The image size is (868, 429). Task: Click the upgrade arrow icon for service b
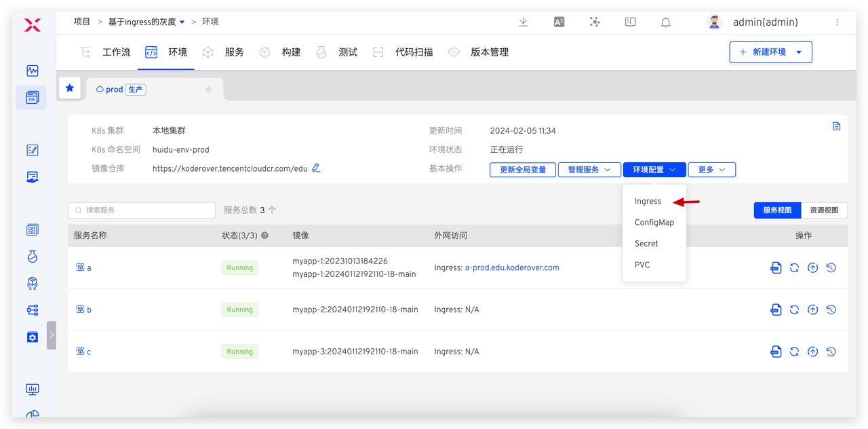coord(812,310)
